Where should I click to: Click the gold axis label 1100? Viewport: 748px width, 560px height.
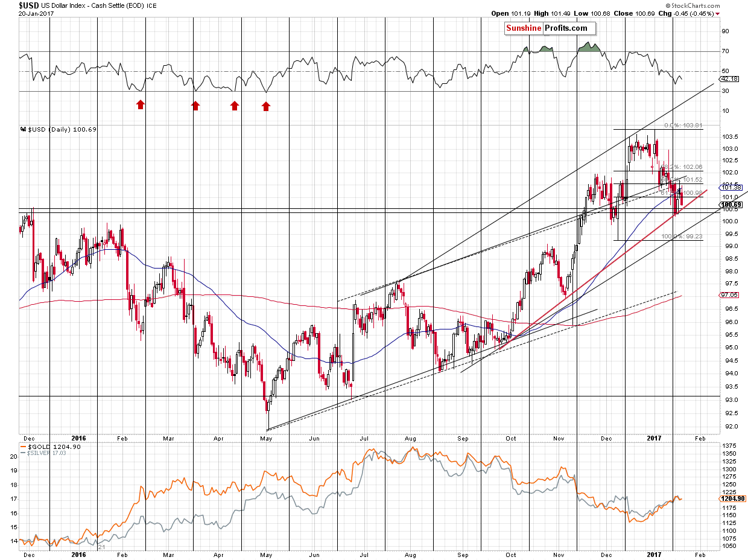728,531
